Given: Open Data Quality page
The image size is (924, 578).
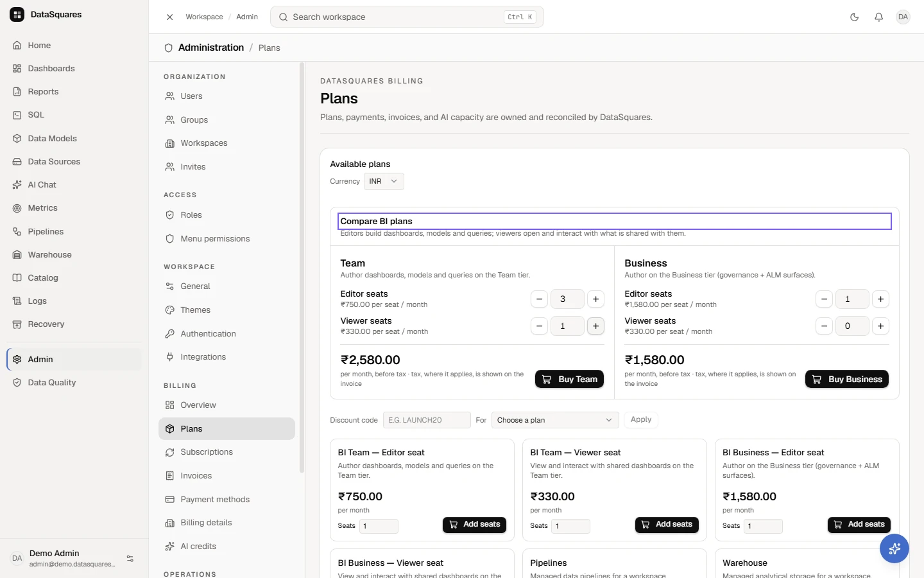Looking at the screenshot, I should pos(74,383).
